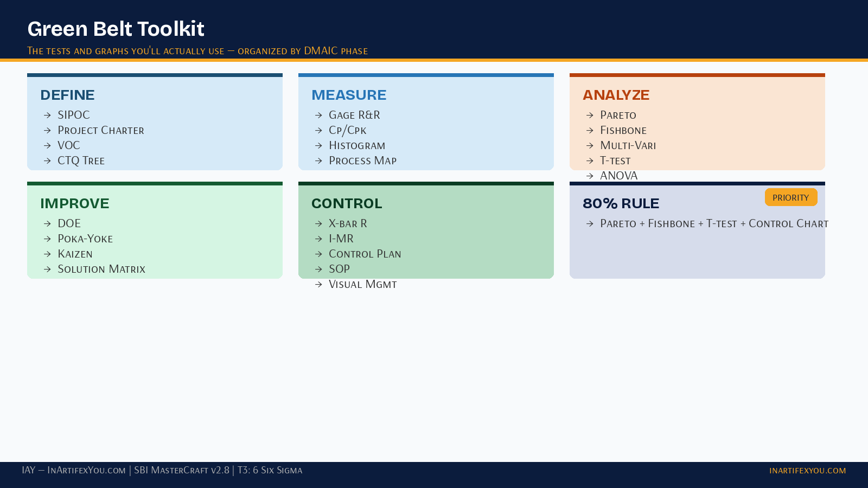Expand the ANALYZE section
The width and height of the screenshot is (868, 488).
[616, 95]
